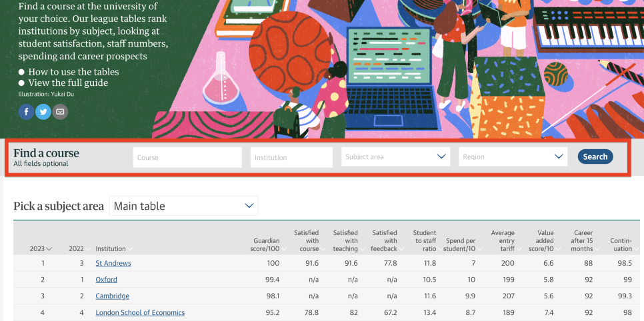
Task: Sort by Satisfied with feedback column
Action: [x=387, y=241]
